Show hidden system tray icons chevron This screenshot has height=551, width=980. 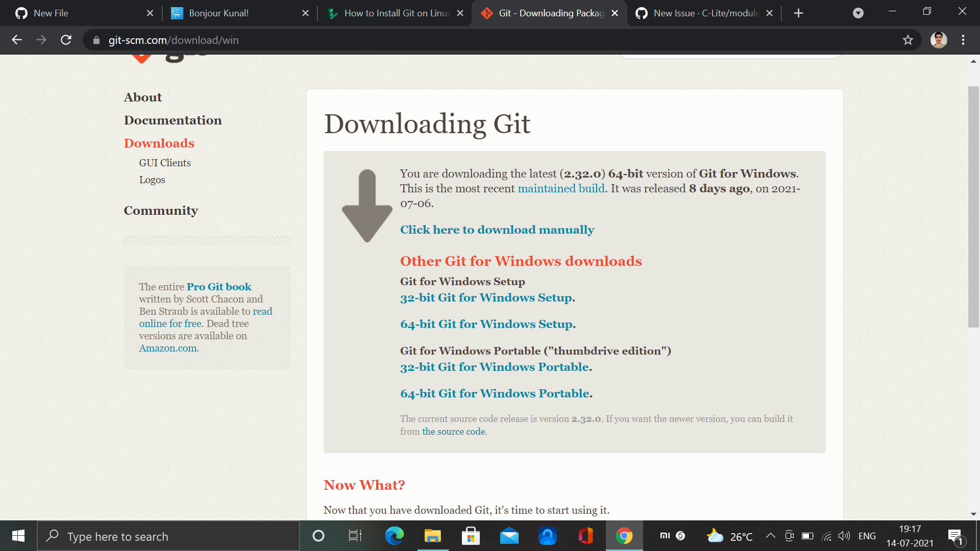[770, 536]
